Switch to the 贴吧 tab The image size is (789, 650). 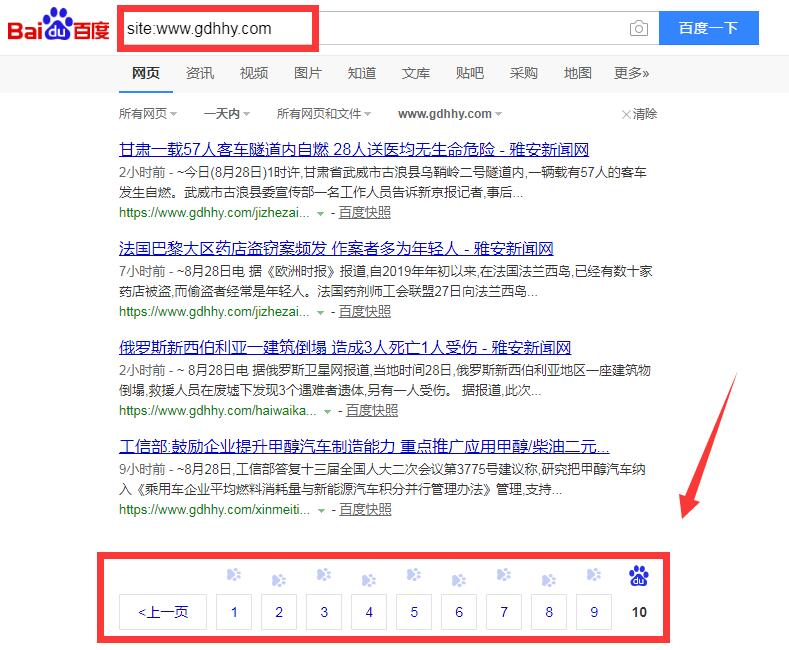click(x=469, y=73)
